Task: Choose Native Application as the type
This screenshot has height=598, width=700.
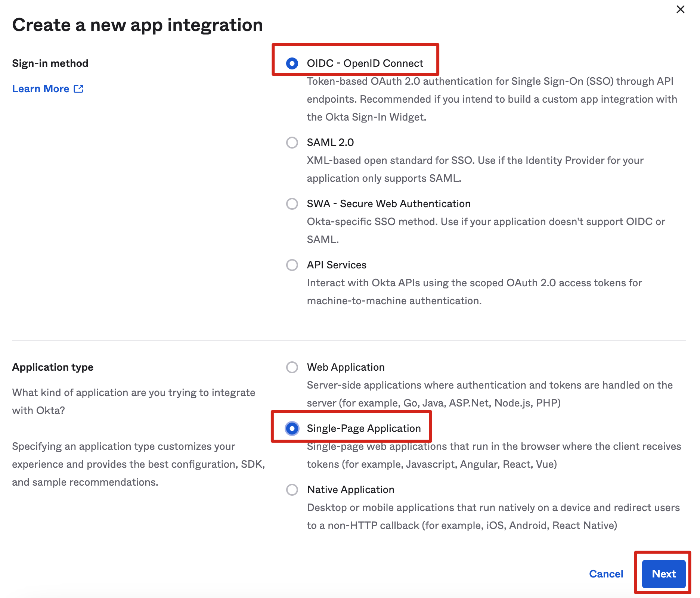Action: [x=291, y=490]
